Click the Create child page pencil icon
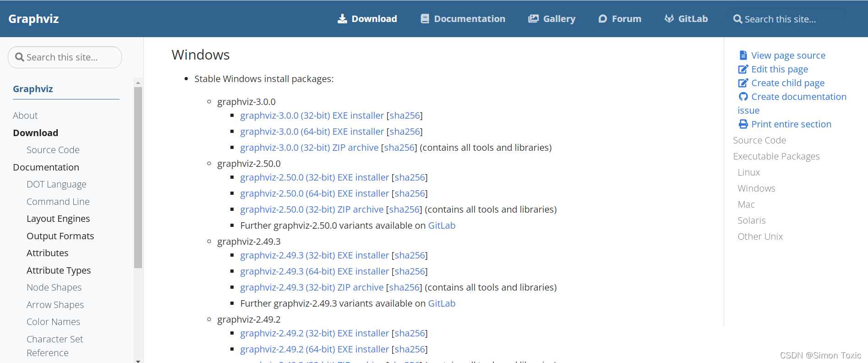 tap(743, 83)
